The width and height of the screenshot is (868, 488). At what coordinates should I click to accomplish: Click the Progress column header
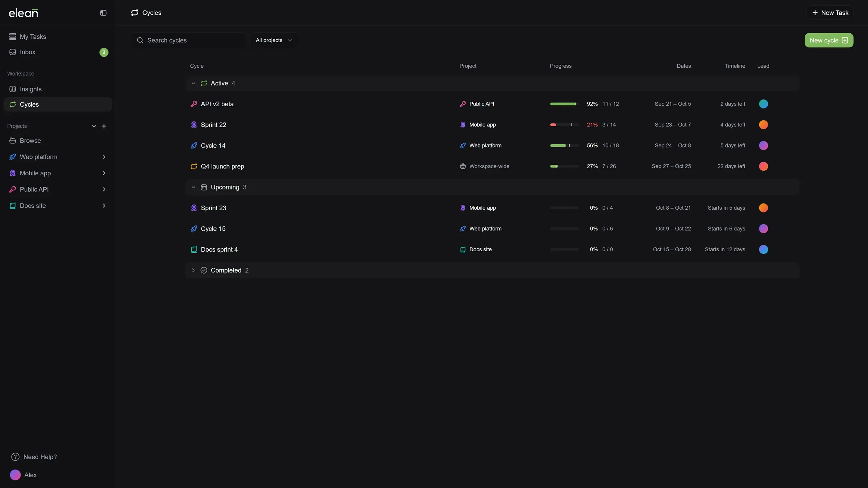point(561,66)
